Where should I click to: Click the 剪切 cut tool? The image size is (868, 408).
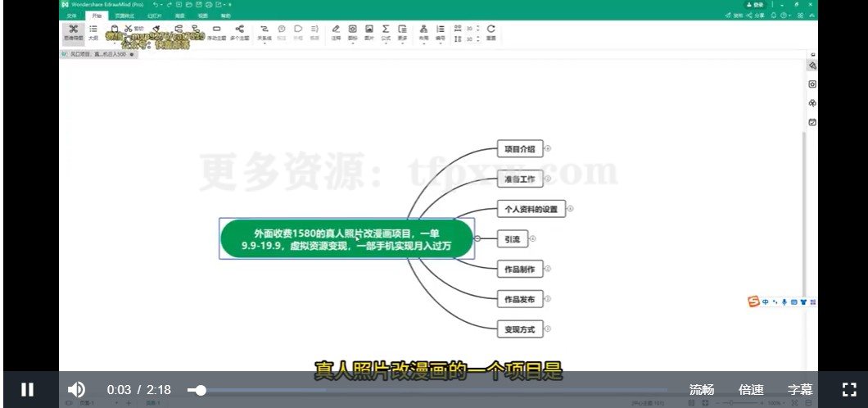point(134,28)
